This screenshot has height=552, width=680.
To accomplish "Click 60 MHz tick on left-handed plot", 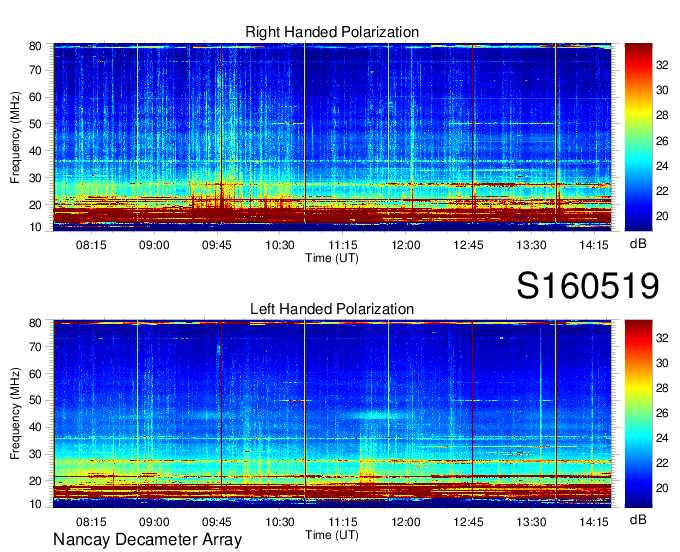I will point(35,374).
